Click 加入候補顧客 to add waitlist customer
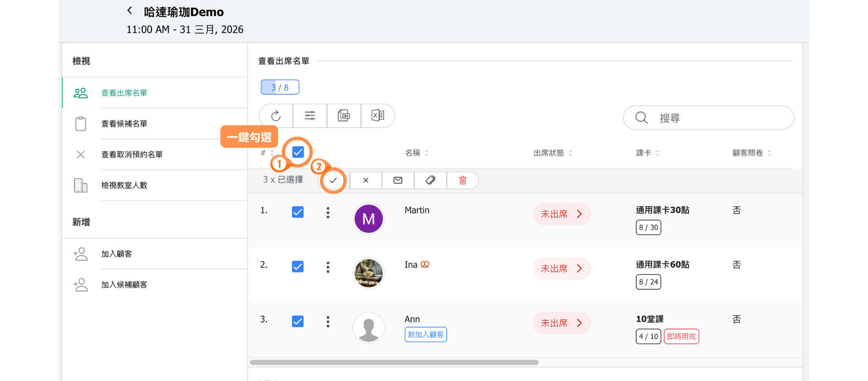The image size is (868, 381). click(124, 285)
